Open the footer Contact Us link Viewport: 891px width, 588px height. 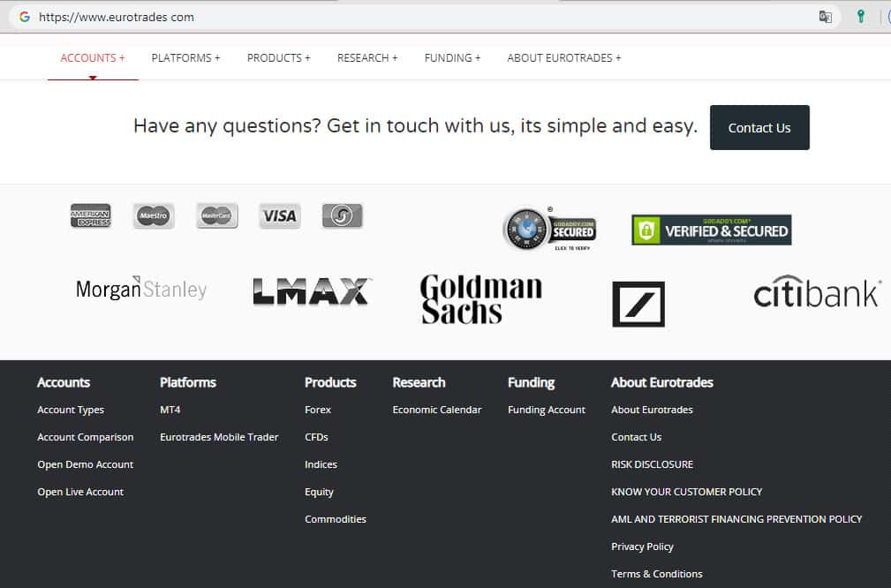(x=637, y=437)
